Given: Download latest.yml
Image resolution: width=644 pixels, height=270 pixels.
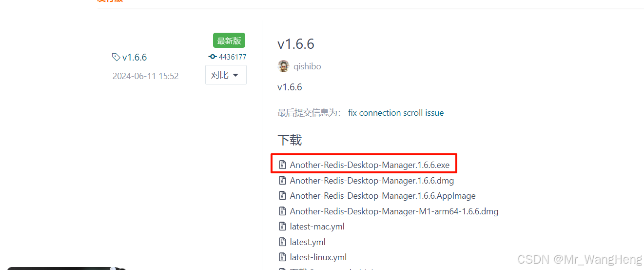Looking at the screenshot, I should tap(308, 242).
